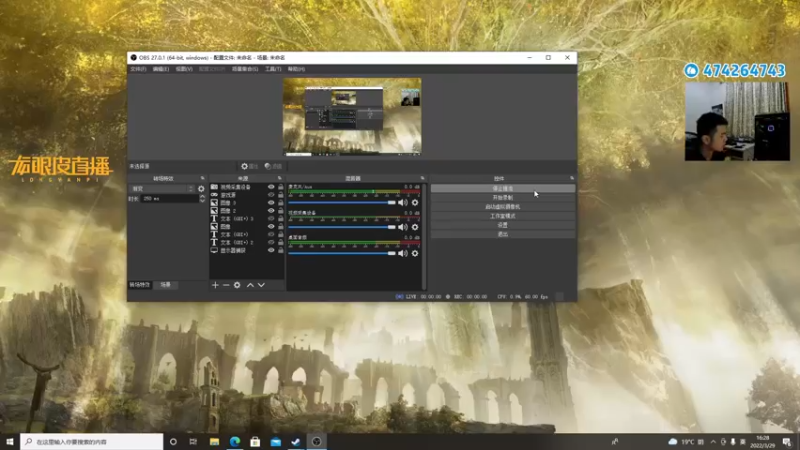Open the 工具(T) menu

[273, 69]
